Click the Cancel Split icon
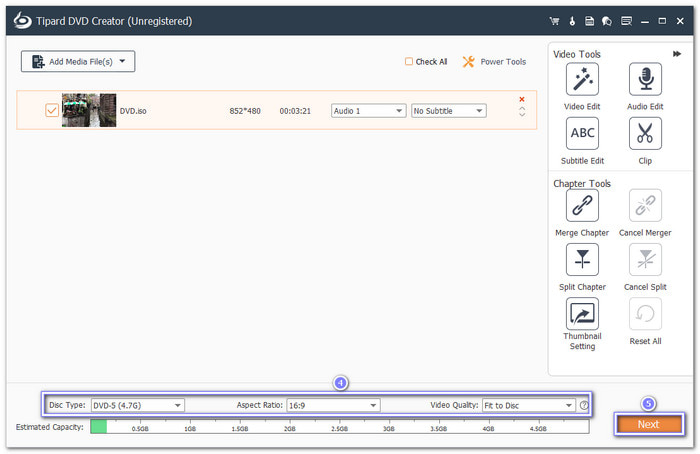Screen dimensions: 700x454 [x=645, y=259]
